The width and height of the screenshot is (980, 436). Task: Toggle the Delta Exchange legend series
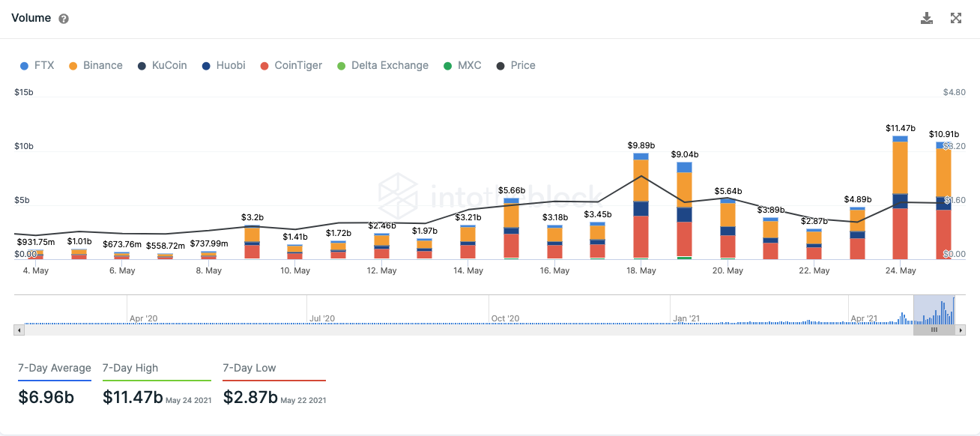[x=383, y=65]
